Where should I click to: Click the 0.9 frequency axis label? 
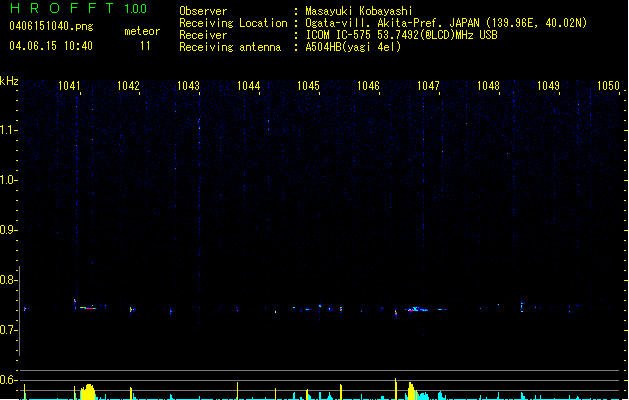pos(8,230)
